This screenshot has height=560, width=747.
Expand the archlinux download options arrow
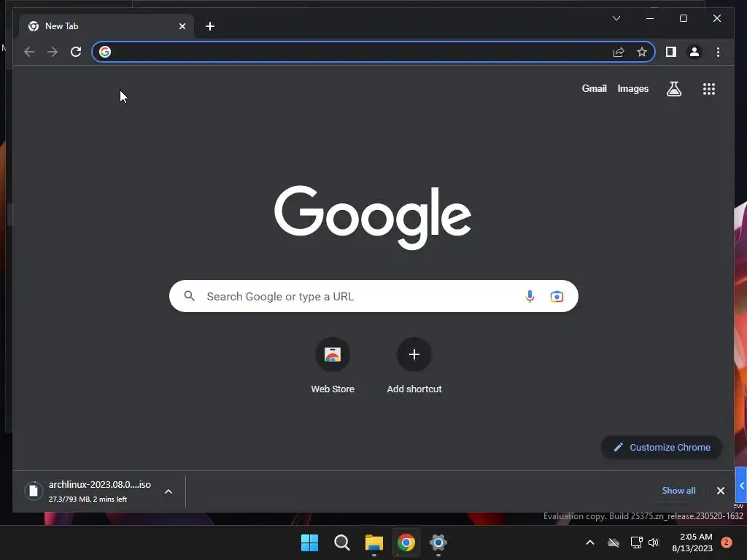pyautogui.click(x=169, y=491)
